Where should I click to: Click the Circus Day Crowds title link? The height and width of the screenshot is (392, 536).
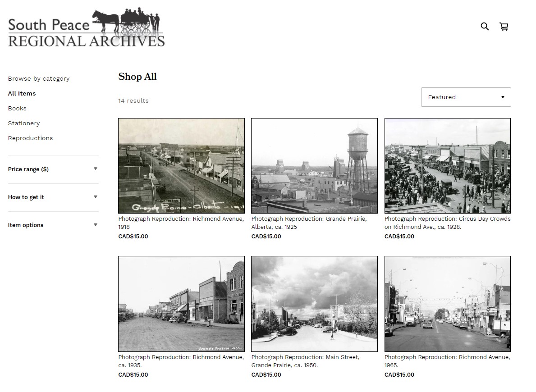pyautogui.click(x=447, y=223)
